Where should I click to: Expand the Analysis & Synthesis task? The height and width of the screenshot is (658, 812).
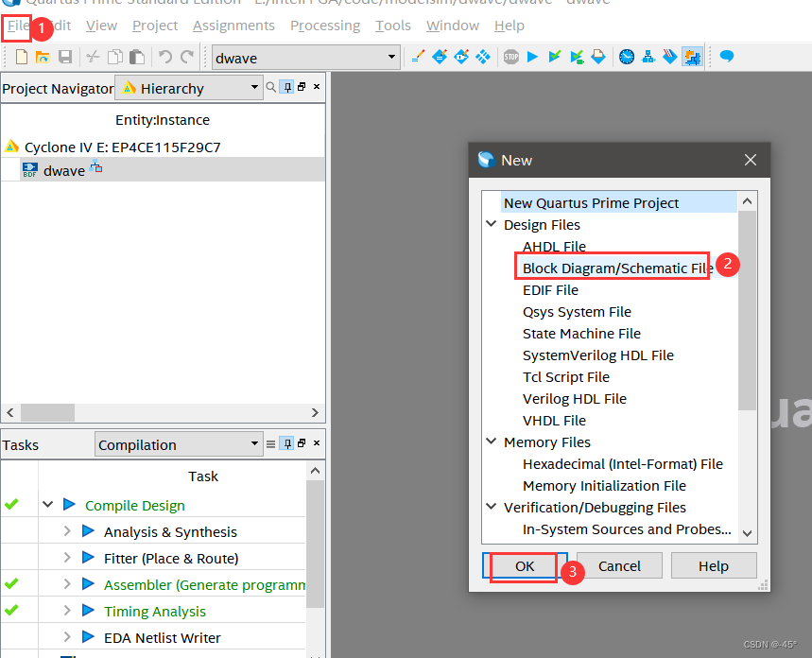67,530
